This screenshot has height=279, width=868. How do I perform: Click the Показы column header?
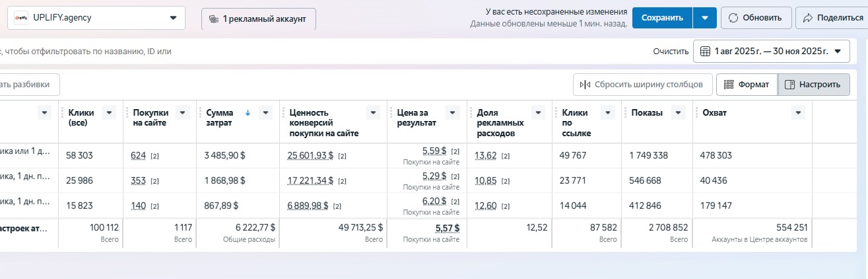click(647, 113)
